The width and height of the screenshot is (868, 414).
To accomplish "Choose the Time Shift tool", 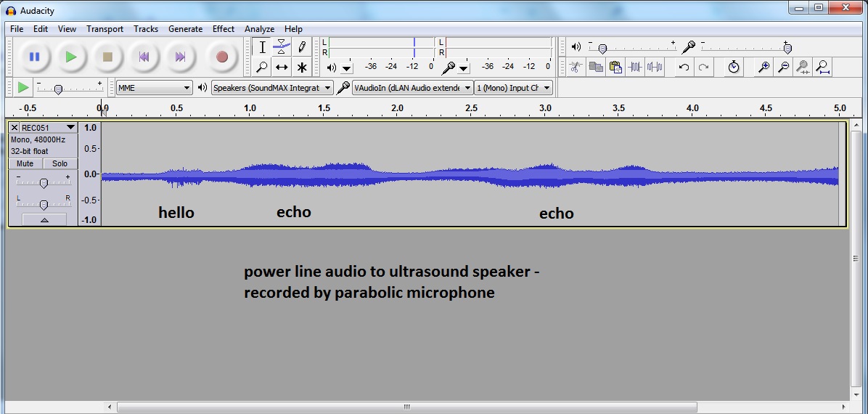I will (x=282, y=68).
